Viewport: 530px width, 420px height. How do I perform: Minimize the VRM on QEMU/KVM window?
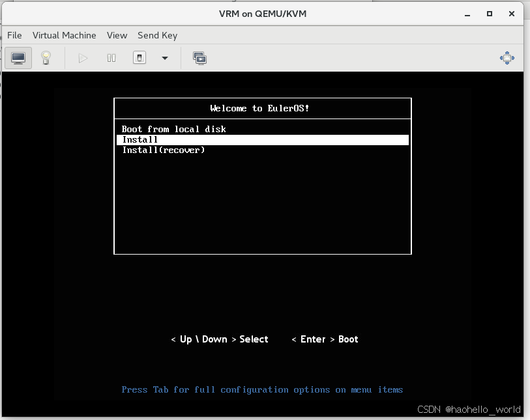coord(467,14)
